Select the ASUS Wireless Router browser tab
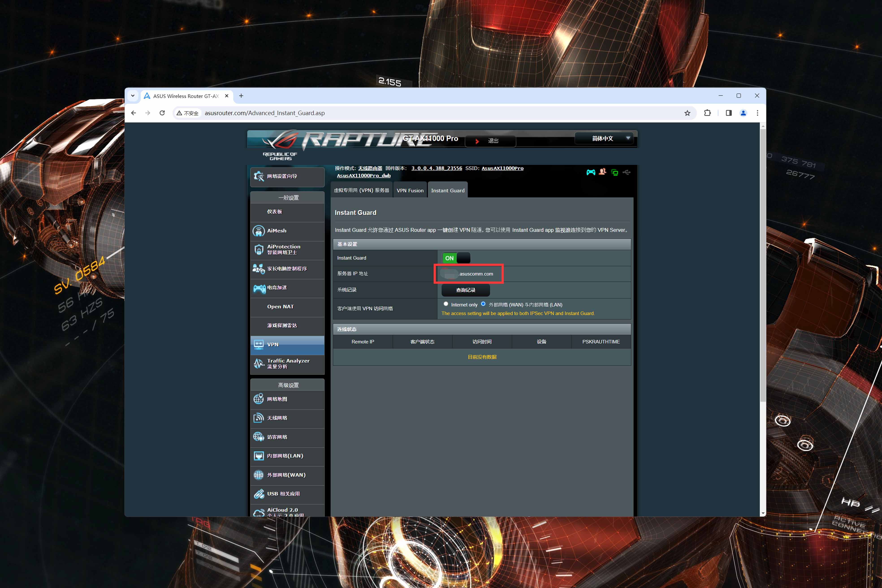Screen dimensions: 882x588 pyautogui.click(x=186, y=96)
